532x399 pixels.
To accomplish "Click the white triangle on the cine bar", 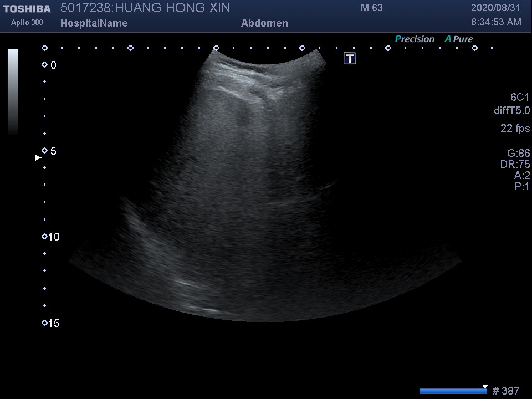I will [x=485, y=387].
